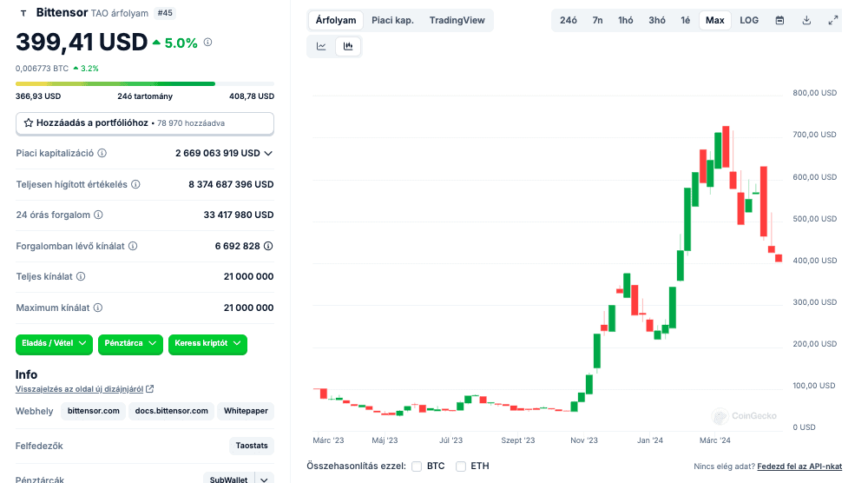Set chart range to 24ó
The width and height of the screenshot is (868, 483).
[569, 21]
